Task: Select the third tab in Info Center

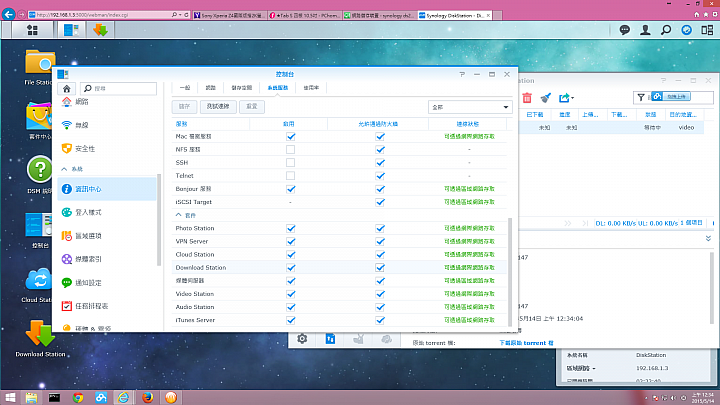Action: click(x=242, y=88)
